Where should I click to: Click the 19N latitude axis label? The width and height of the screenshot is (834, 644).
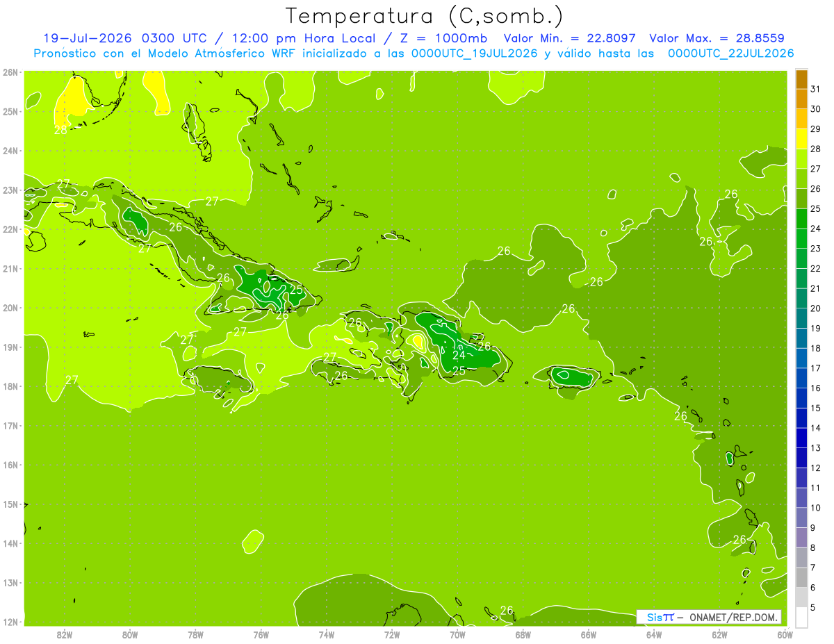pyautogui.click(x=10, y=347)
